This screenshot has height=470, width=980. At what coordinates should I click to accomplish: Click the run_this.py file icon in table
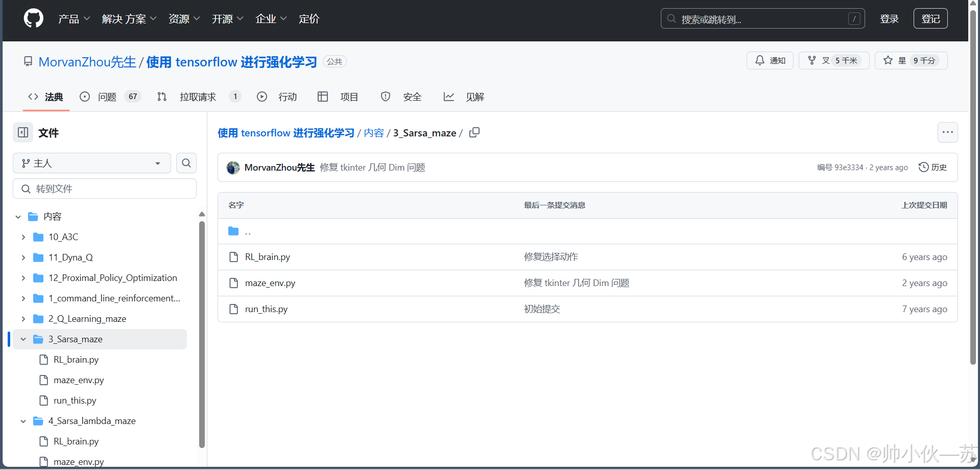coord(233,309)
